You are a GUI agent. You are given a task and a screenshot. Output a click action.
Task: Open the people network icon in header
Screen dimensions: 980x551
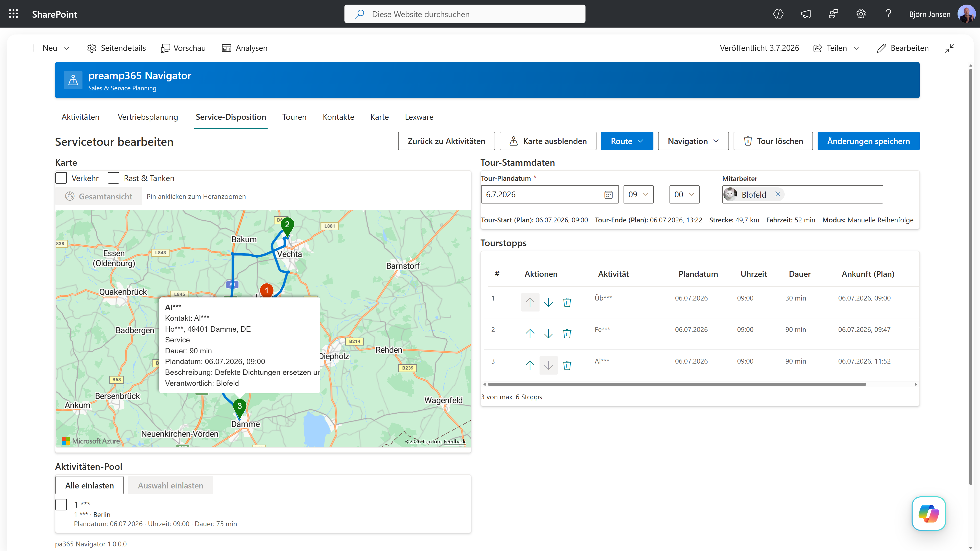[833, 14]
